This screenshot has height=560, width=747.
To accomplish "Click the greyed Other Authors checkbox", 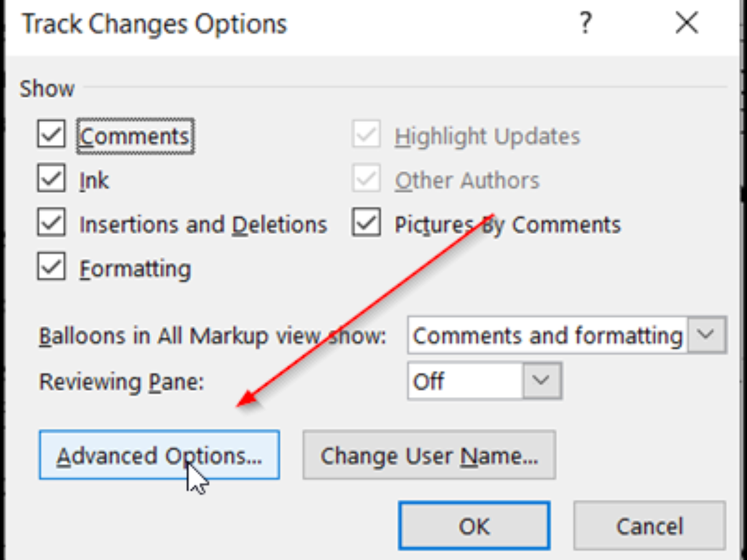I will point(366,180).
